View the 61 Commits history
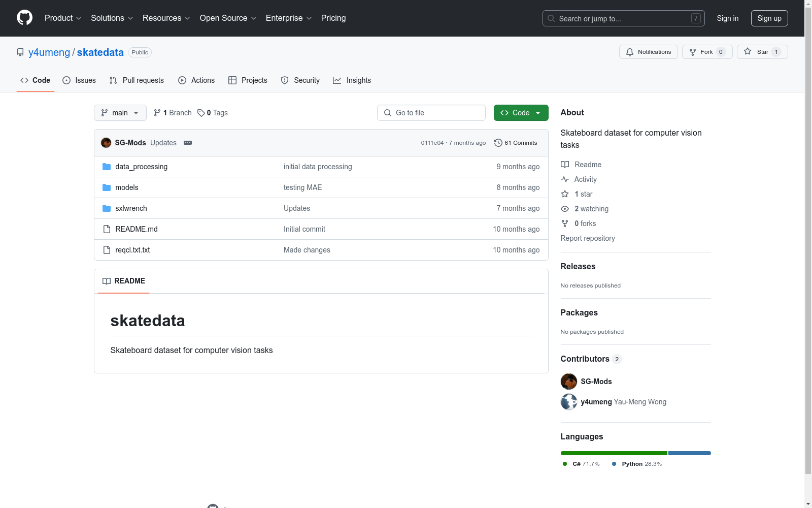The image size is (812, 508). (516, 143)
